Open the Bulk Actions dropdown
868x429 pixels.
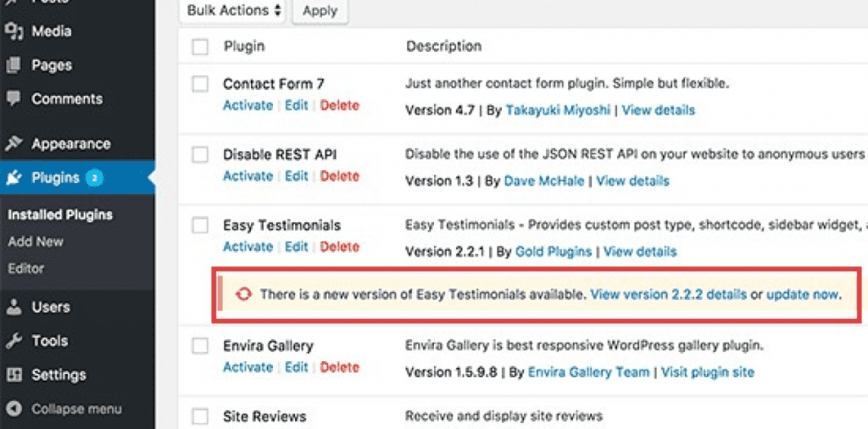coord(232,10)
